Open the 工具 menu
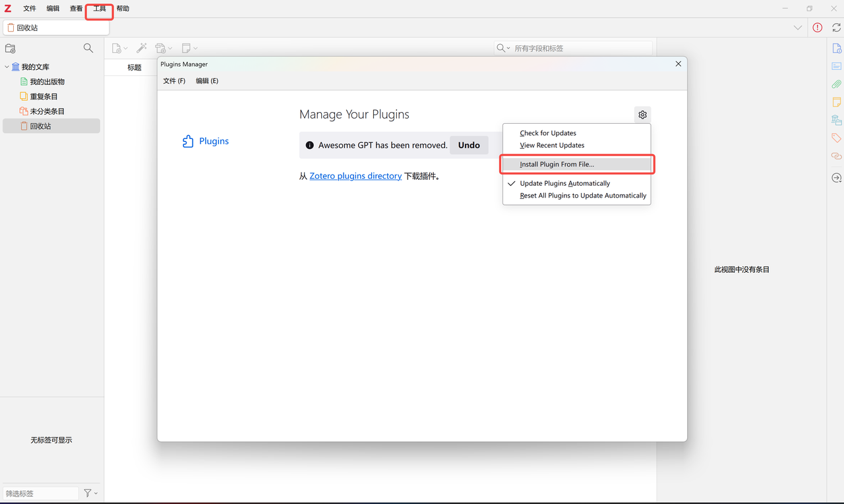844x504 pixels. pyautogui.click(x=100, y=9)
